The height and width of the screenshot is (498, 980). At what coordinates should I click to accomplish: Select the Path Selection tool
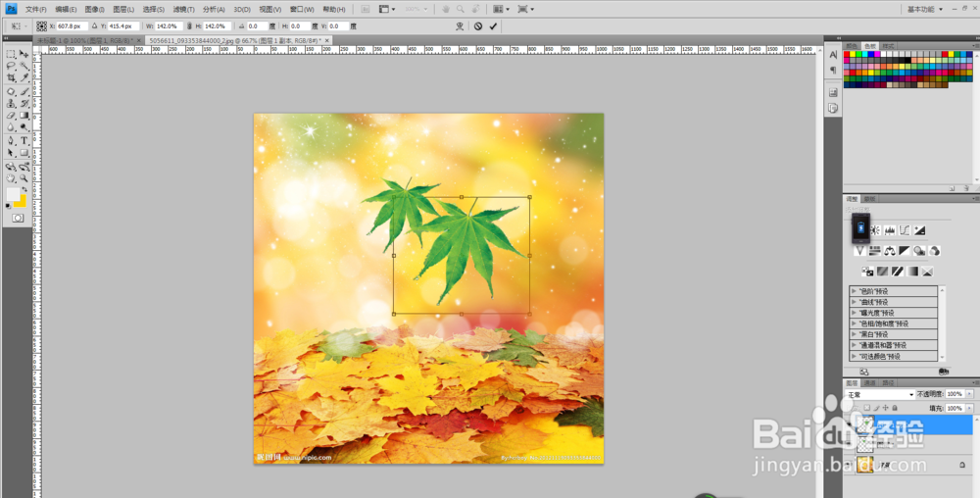pyautogui.click(x=10, y=153)
